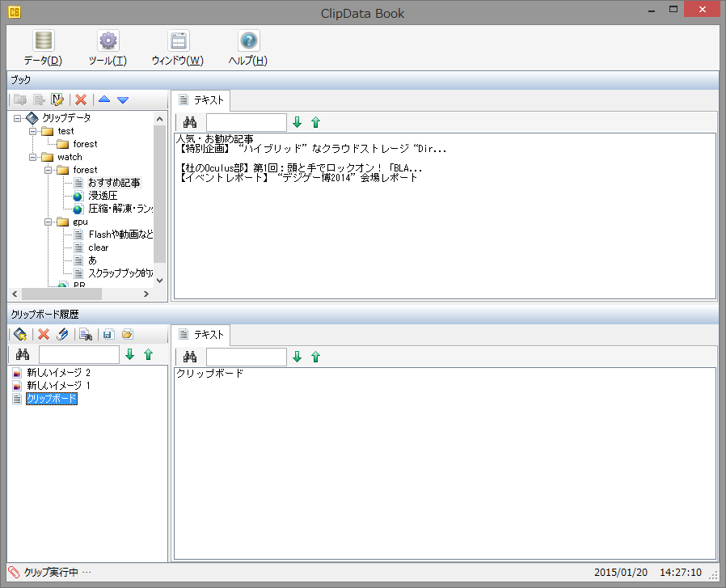The image size is (726, 588).
Task: Open clip file using open-folder icon
Action: [128, 334]
